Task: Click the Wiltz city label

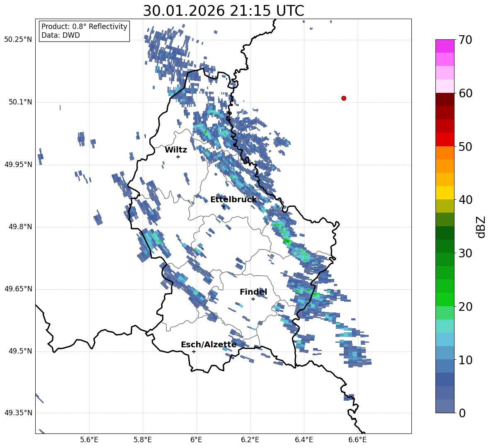Action: (176, 150)
